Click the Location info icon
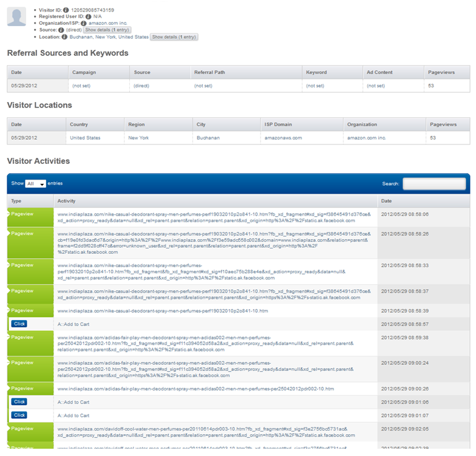476x456 pixels. click(x=65, y=37)
